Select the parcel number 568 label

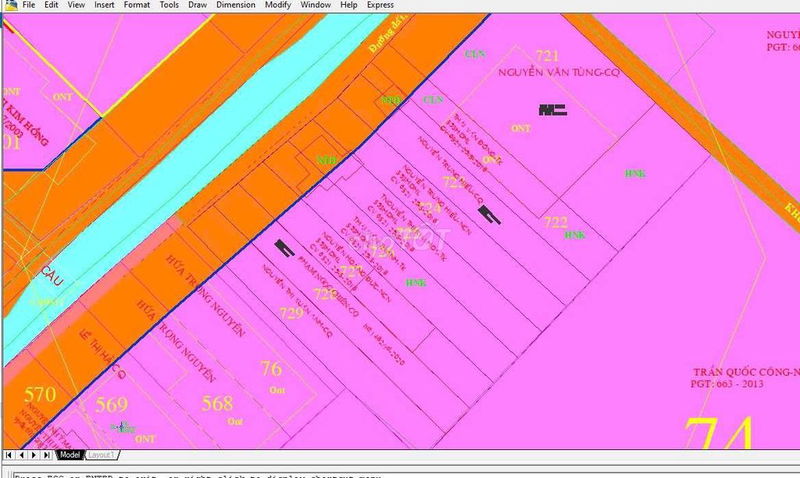click(217, 404)
